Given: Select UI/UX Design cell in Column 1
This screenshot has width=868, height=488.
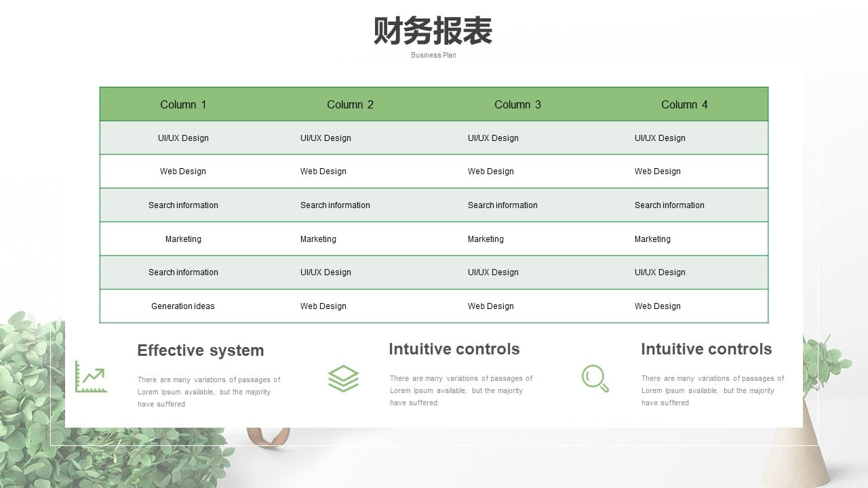Looking at the screenshot, I should point(183,138).
